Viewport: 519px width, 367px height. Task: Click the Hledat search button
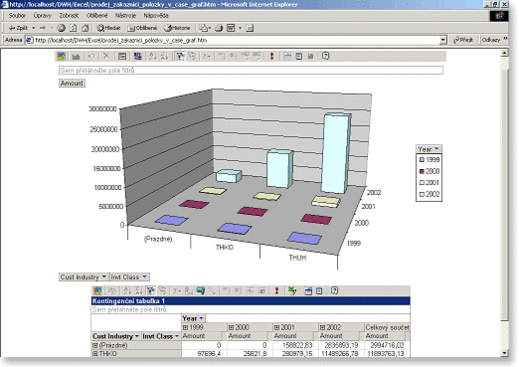pyautogui.click(x=109, y=28)
